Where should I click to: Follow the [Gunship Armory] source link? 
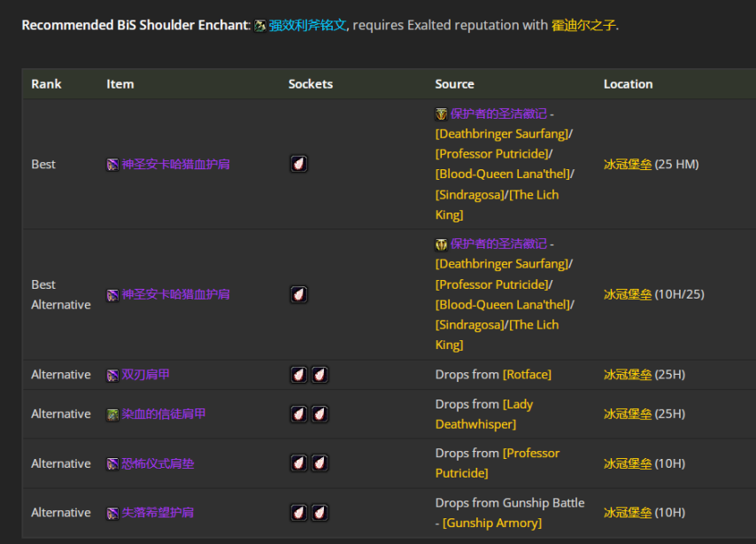(492, 523)
